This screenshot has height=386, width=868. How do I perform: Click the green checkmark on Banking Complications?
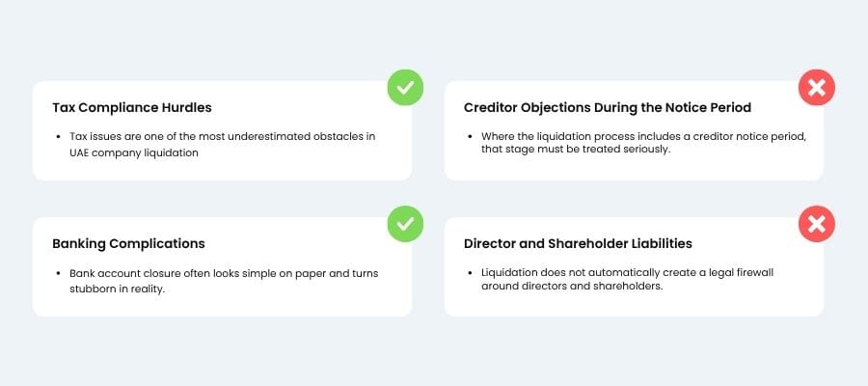coord(406,224)
